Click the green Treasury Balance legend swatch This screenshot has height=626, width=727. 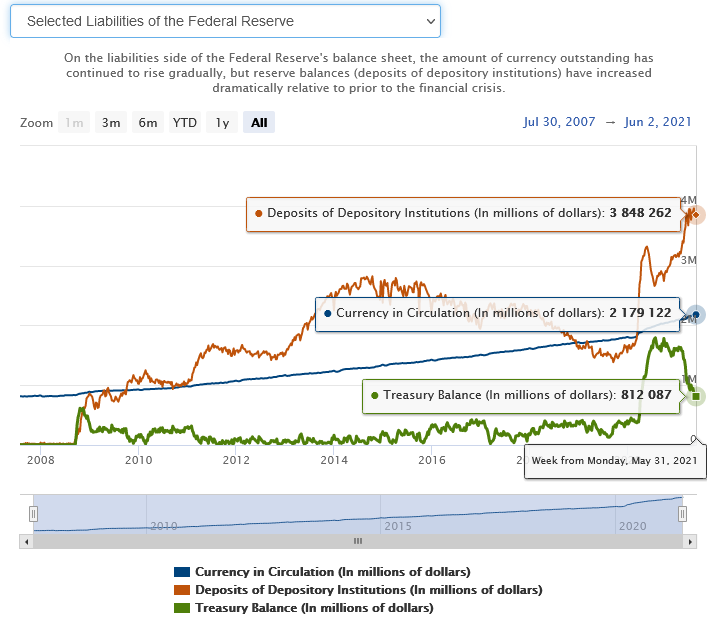point(182,608)
